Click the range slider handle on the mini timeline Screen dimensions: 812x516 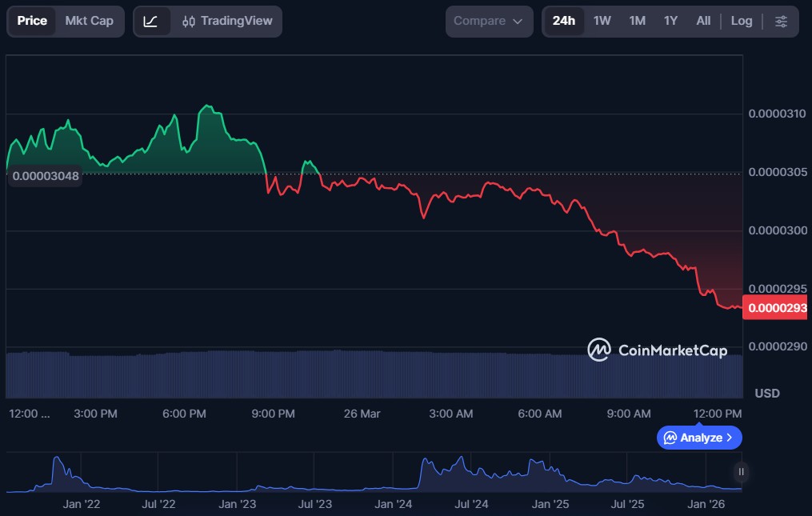[741, 472]
